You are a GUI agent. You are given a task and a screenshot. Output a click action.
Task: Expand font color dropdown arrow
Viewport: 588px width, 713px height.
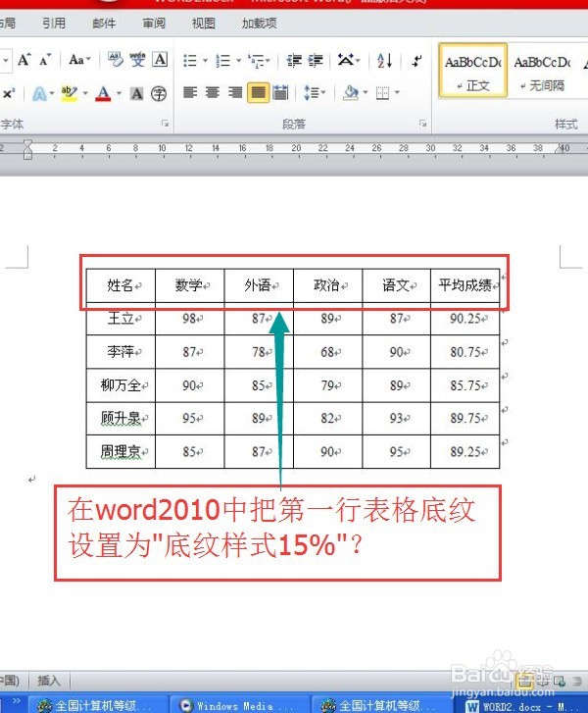(x=119, y=94)
